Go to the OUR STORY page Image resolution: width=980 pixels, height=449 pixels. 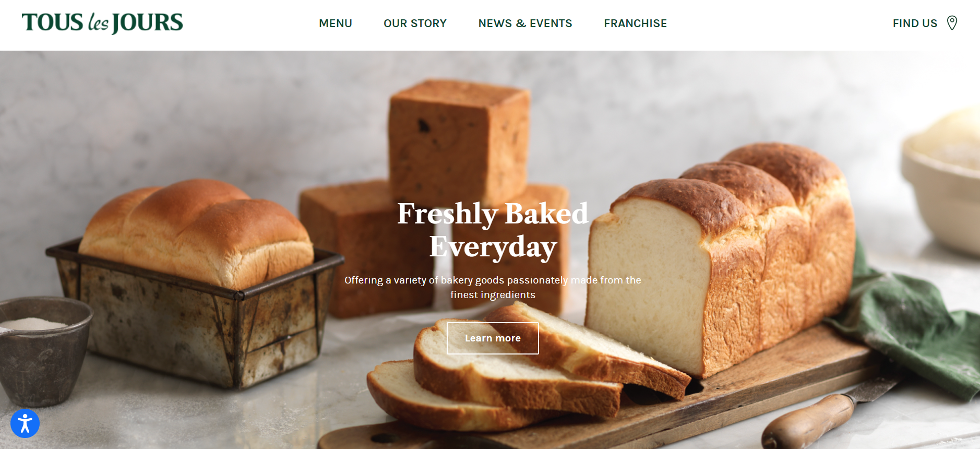pyautogui.click(x=415, y=23)
